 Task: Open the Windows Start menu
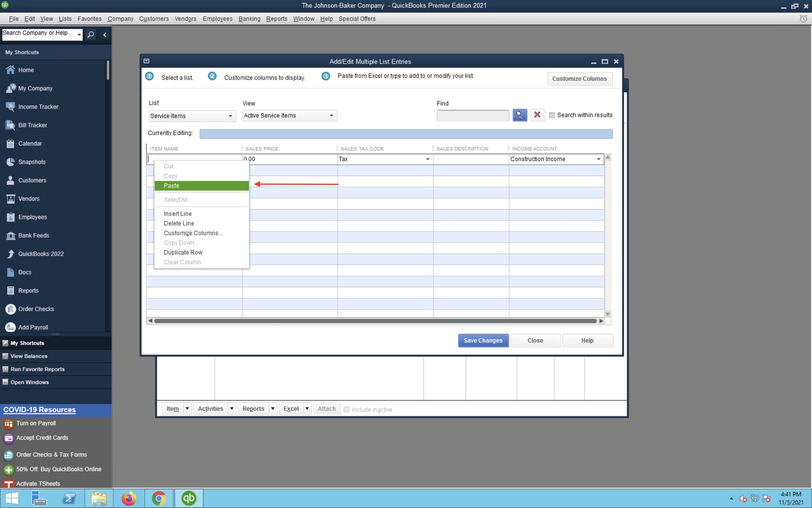pyautogui.click(x=12, y=498)
